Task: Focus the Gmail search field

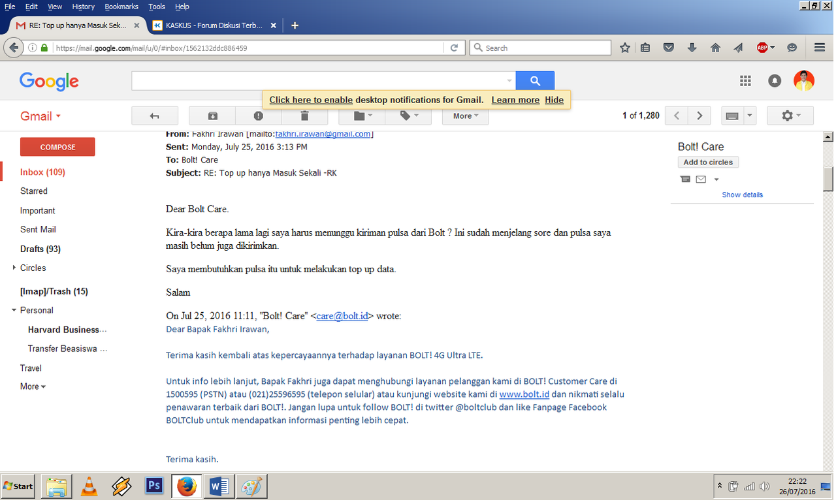Action: [x=323, y=81]
